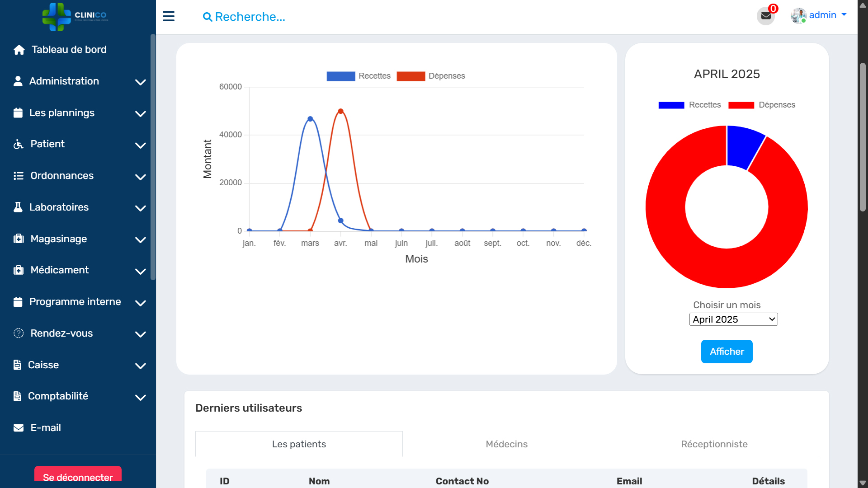Switch to the Réceptionniste tab

click(714, 444)
